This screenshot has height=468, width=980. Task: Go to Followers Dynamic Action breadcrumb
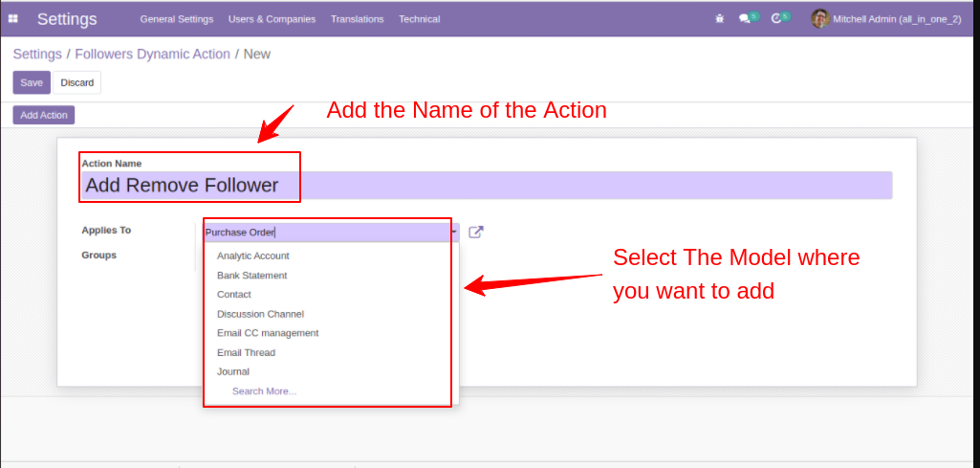point(153,54)
